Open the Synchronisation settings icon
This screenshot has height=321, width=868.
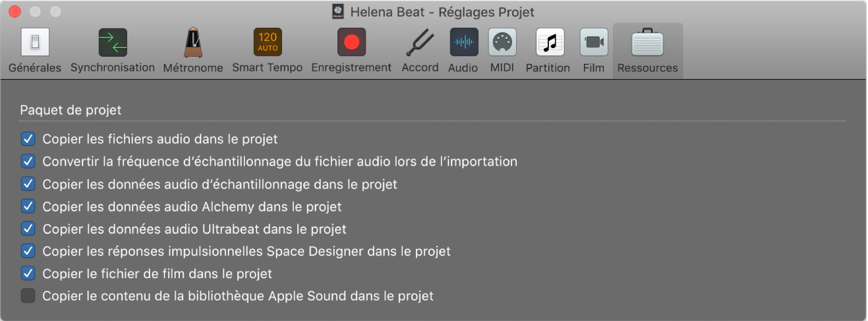click(112, 43)
